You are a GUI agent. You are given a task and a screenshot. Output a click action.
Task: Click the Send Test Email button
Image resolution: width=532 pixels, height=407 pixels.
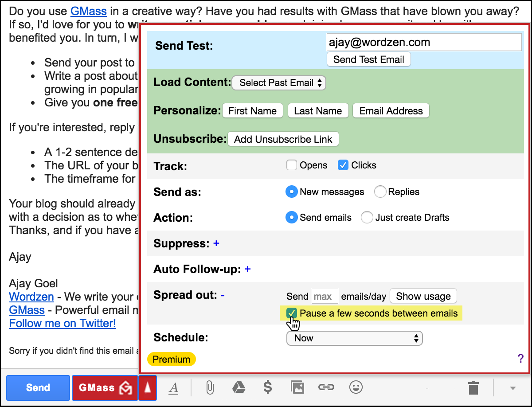point(368,59)
